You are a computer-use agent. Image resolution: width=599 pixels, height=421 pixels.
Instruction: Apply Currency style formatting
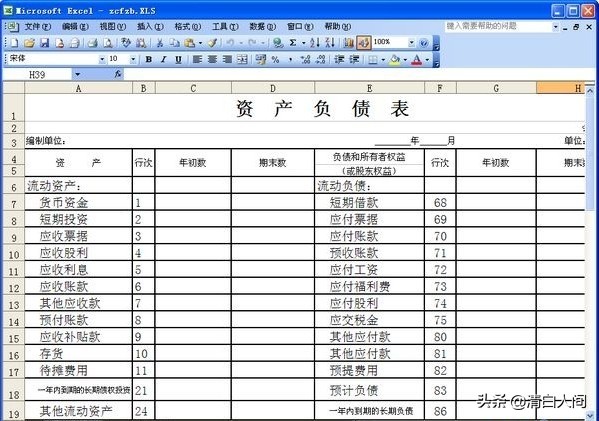261,60
